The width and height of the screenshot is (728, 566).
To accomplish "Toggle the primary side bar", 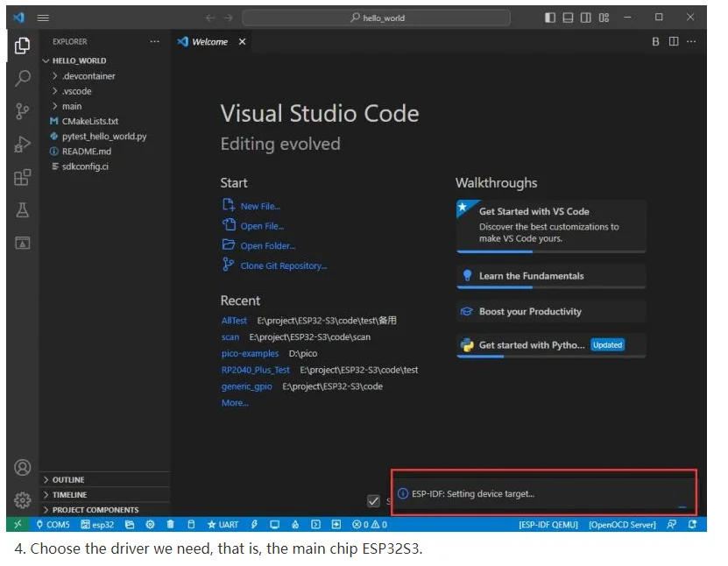I will [x=549, y=18].
